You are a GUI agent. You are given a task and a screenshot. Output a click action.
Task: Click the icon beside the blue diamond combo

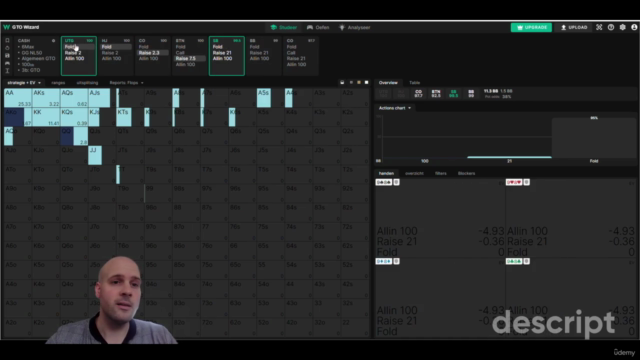click(x=396, y=261)
